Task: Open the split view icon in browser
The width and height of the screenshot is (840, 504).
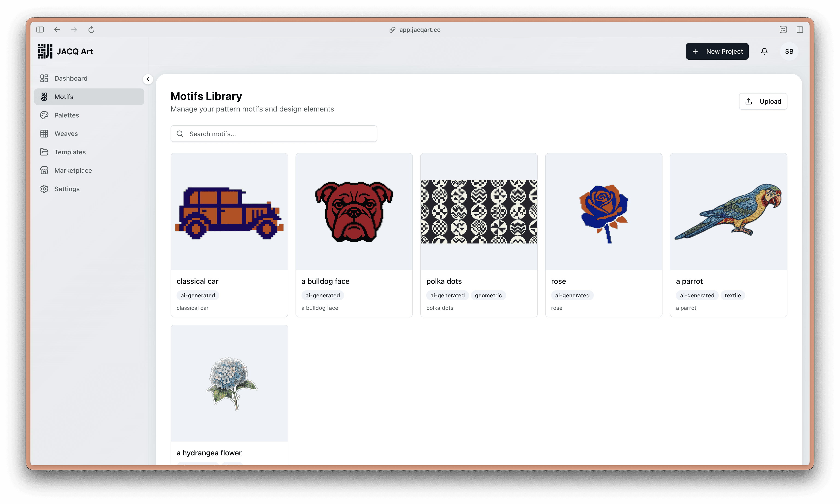Action: 800,29
